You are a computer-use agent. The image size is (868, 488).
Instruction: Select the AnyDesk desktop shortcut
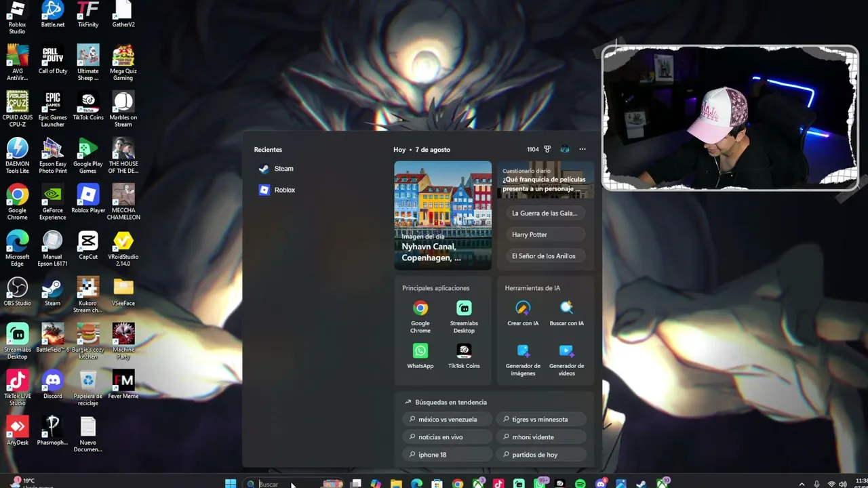(x=18, y=431)
